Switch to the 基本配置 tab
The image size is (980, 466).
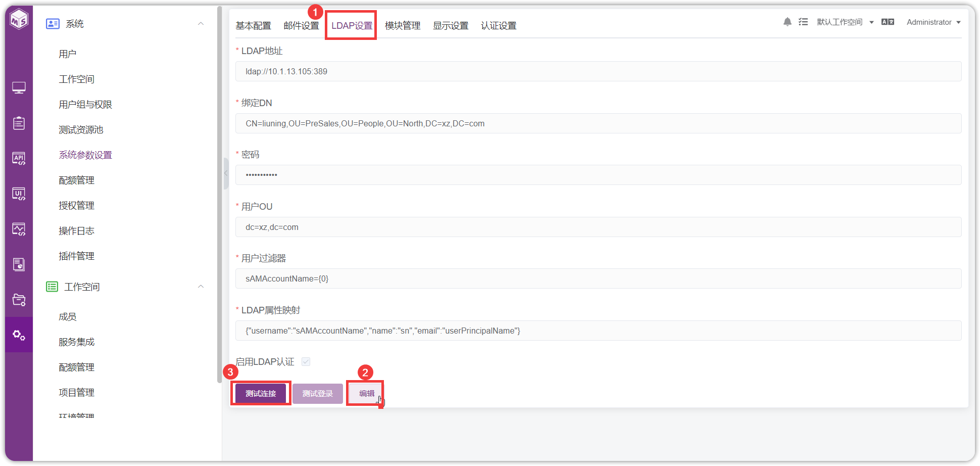pos(253,26)
